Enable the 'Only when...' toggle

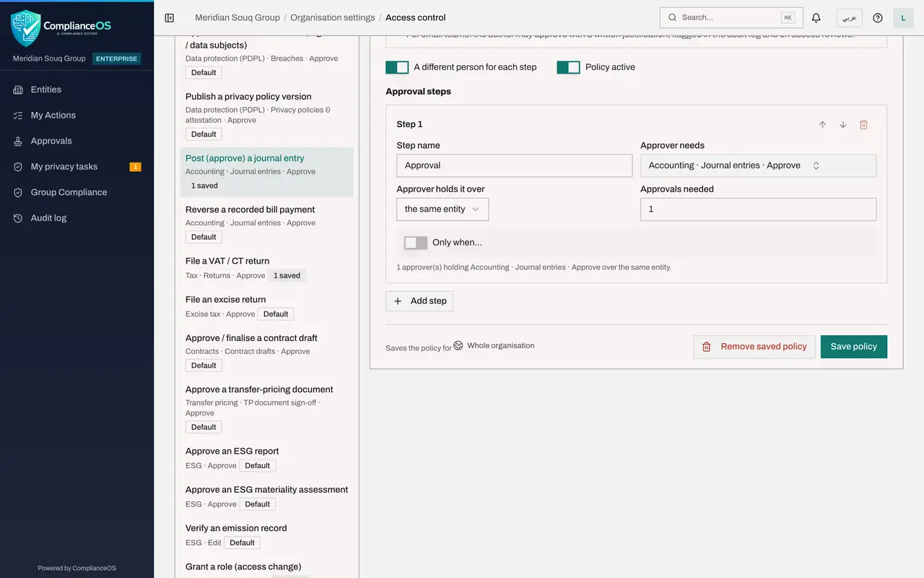coord(416,243)
